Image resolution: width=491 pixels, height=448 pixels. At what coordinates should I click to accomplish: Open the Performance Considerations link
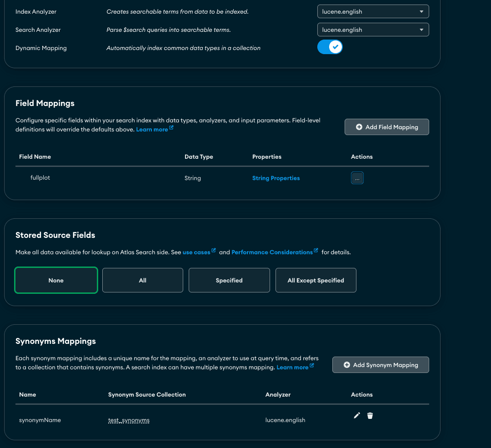point(272,252)
